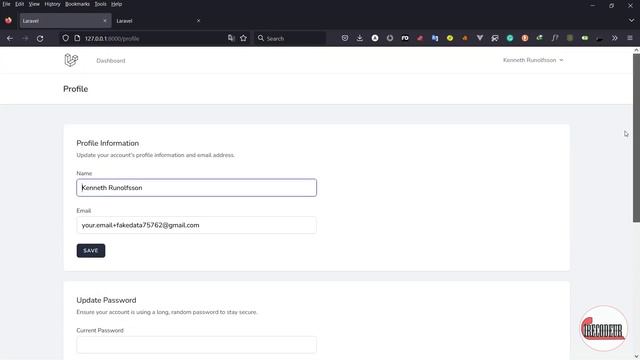The height and width of the screenshot is (360, 640).
Task: Reload the current page
Action: coord(40,38)
